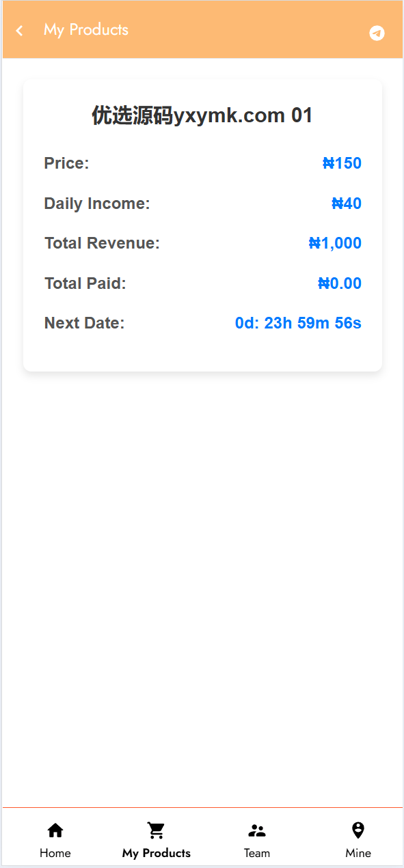The height and width of the screenshot is (868, 404).
Task: Click the ₦1,000 total revenue value
Action: coord(335,243)
